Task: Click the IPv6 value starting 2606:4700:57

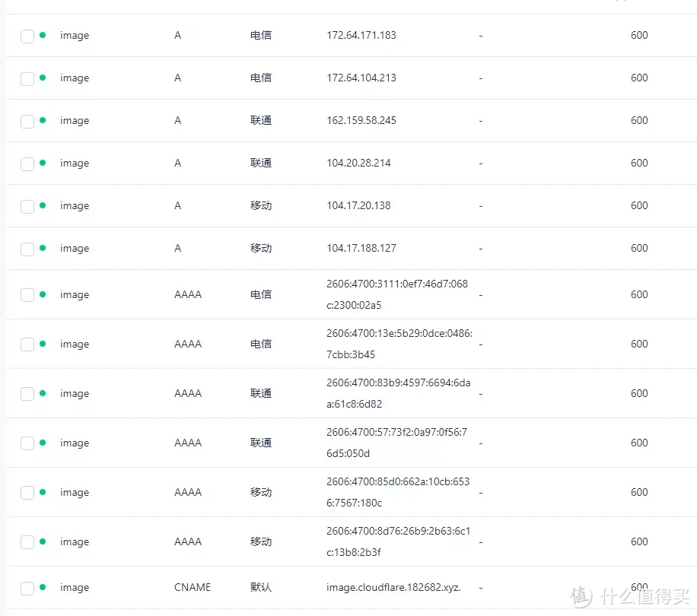Action: [x=396, y=443]
